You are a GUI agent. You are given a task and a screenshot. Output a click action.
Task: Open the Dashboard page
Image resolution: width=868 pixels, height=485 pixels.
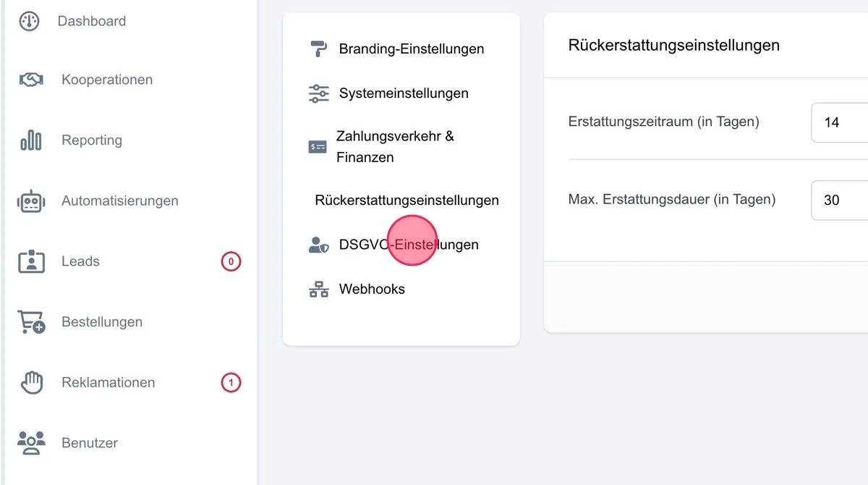[x=92, y=21]
